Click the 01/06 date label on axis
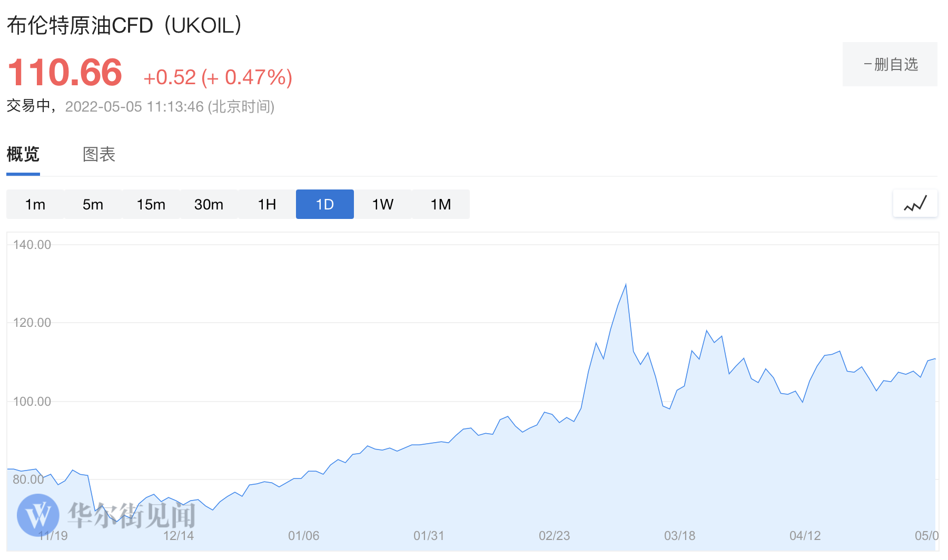Screen dimensions: 948x560 pos(303,536)
